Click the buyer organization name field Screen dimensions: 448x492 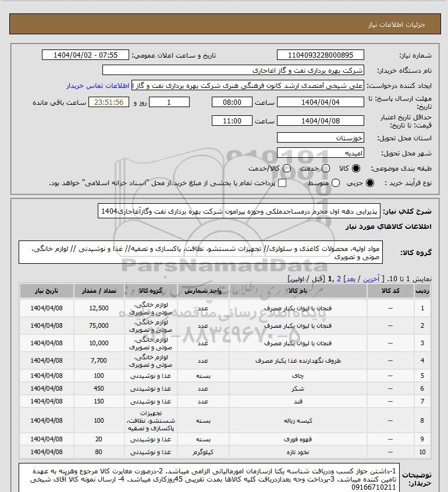click(233, 70)
